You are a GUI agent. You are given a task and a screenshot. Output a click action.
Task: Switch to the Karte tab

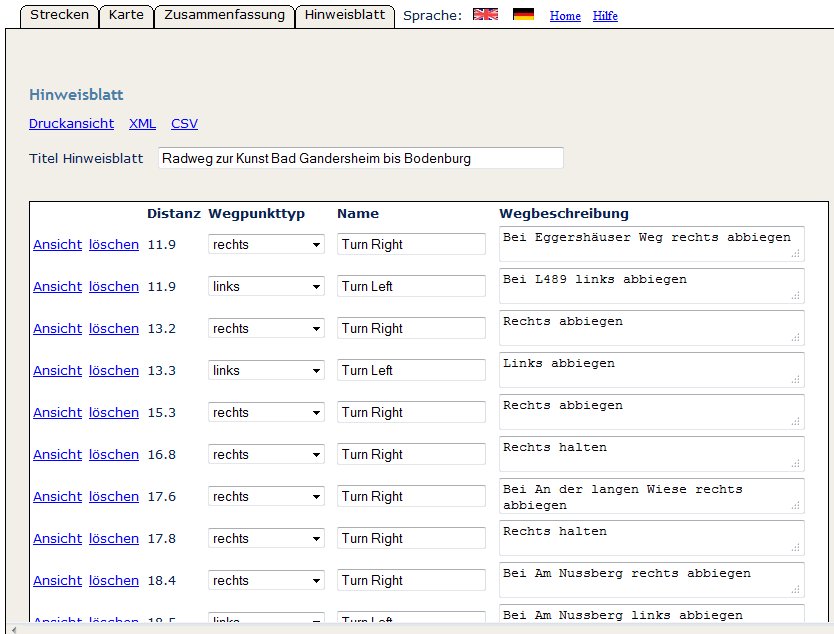tap(126, 15)
